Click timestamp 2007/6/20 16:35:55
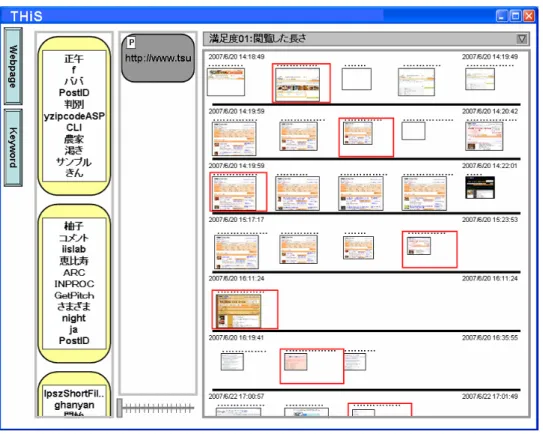Image resolution: width=543 pixels, height=434 pixels. coord(490,337)
